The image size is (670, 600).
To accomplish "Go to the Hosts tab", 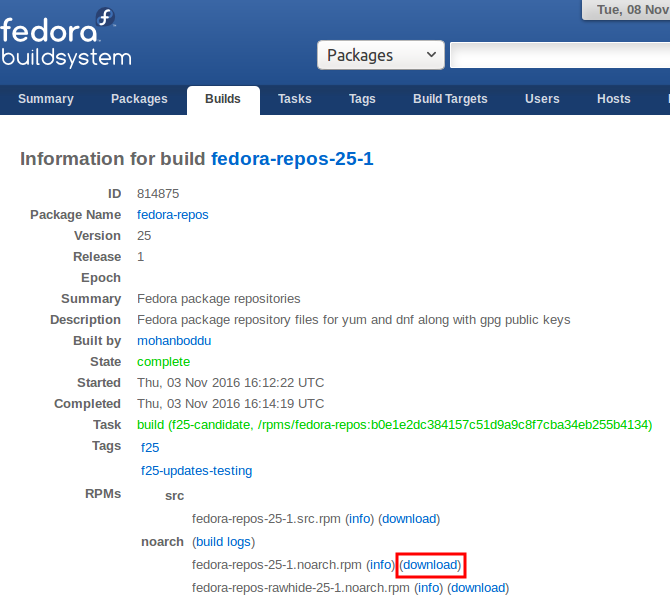I will tap(614, 99).
